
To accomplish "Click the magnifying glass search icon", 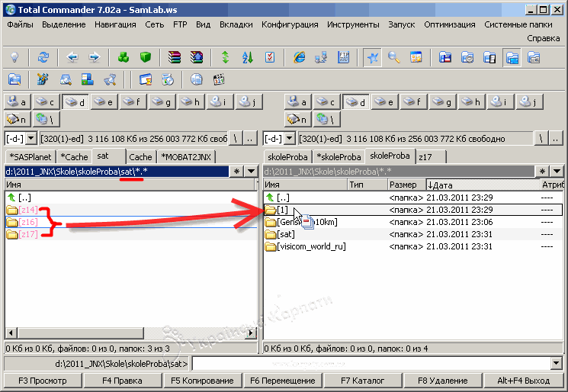I will 394,57.
